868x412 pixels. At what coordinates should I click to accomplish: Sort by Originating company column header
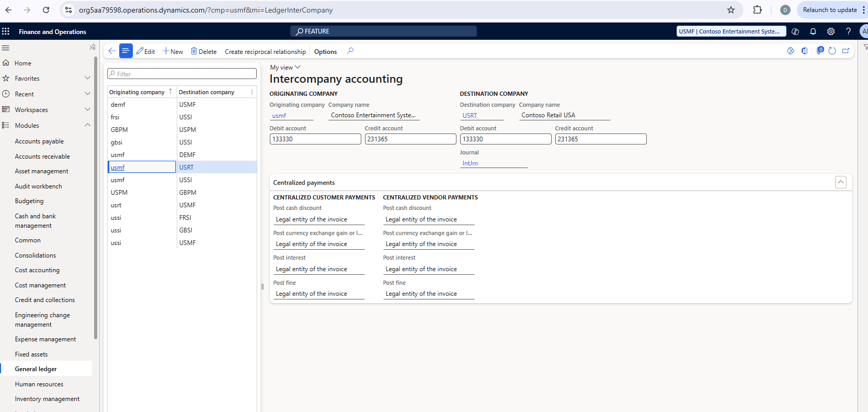point(137,92)
